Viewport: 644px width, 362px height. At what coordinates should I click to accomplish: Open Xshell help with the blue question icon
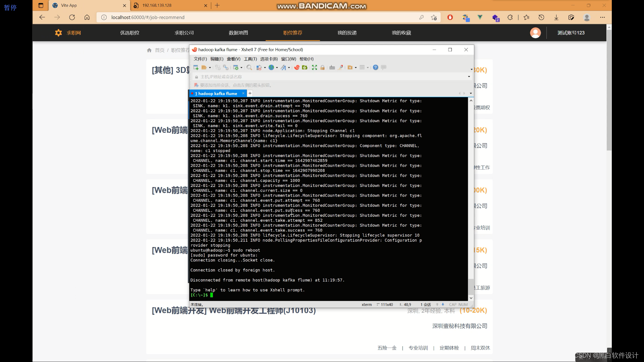point(375,67)
